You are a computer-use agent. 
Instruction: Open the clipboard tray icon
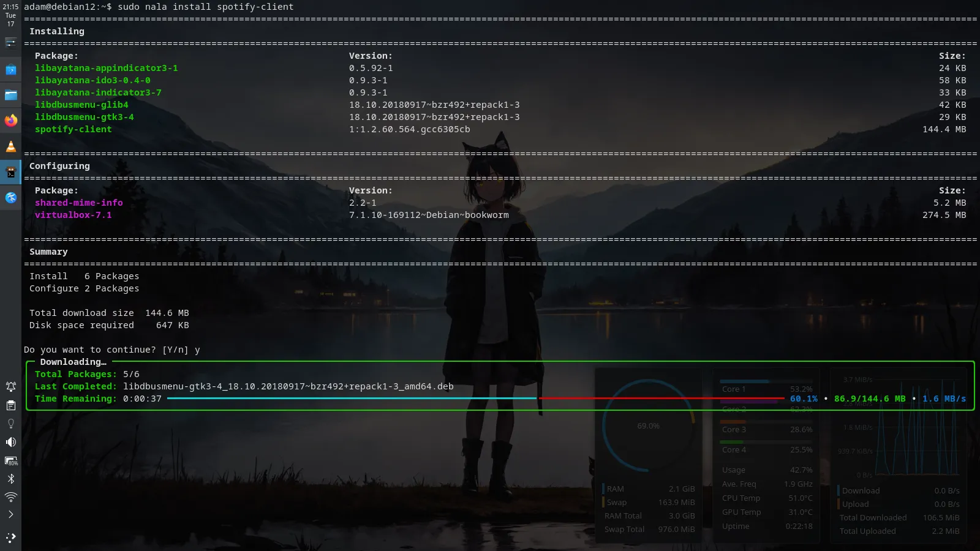pos(10,405)
